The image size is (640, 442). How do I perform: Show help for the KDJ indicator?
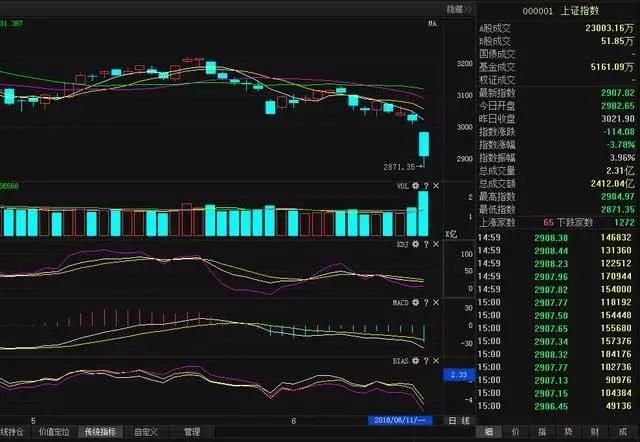[426, 244]
